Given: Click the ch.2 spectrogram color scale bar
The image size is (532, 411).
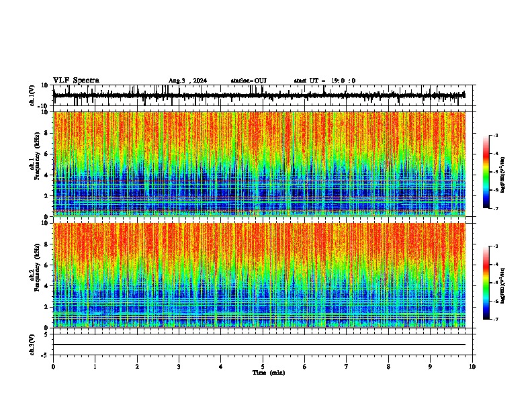Looking at the screenshot, I should [486, 283].
